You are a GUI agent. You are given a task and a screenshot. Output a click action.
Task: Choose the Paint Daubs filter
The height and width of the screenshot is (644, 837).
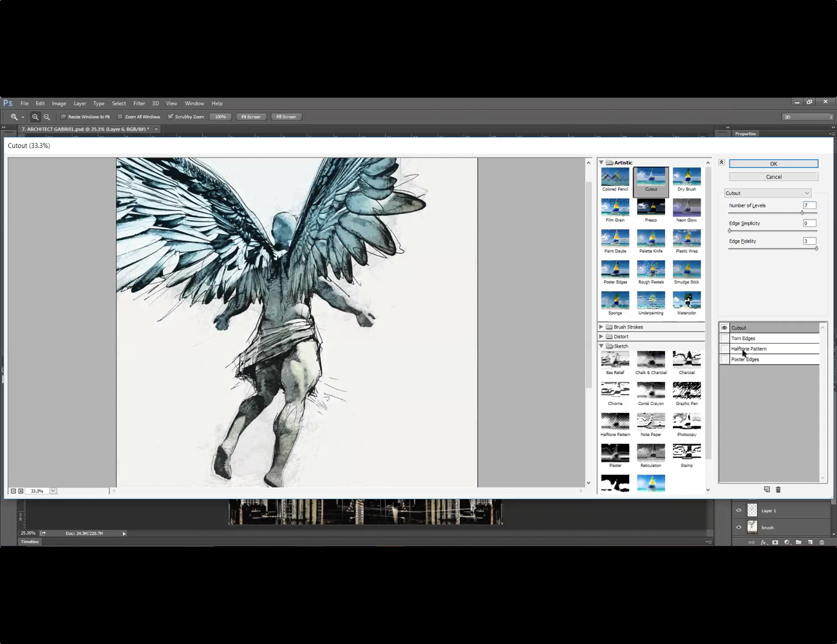pos(615,241)
